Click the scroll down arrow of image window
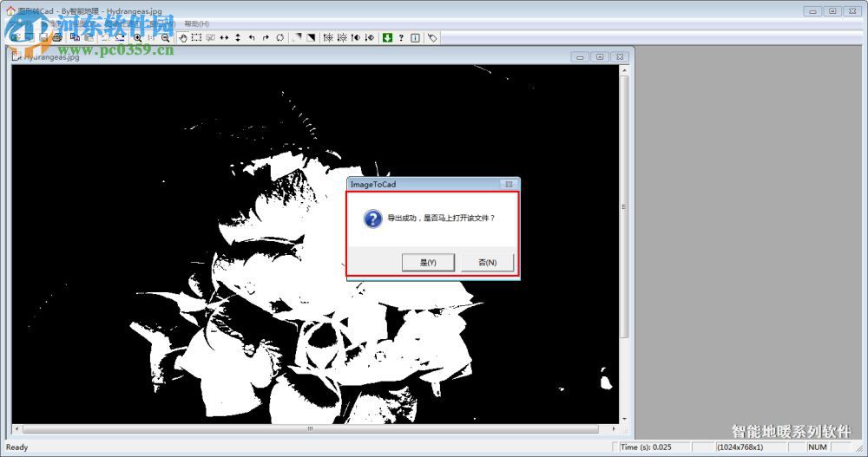Screen dimensions: 868x457 pyautogui.click(x=624, y=419)
